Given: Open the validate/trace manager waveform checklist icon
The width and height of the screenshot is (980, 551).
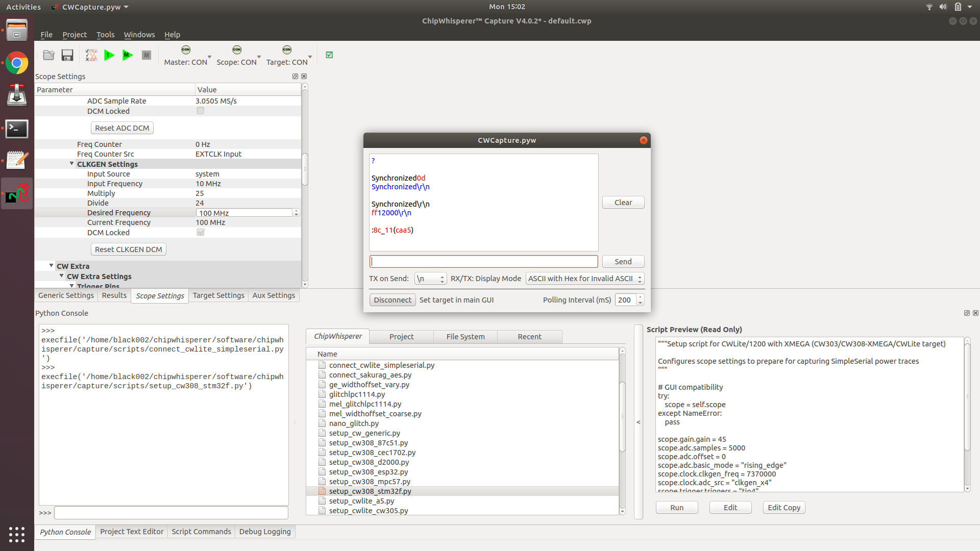Looking at the screenshot, I should pyautogui.click(x=91, y=55).
